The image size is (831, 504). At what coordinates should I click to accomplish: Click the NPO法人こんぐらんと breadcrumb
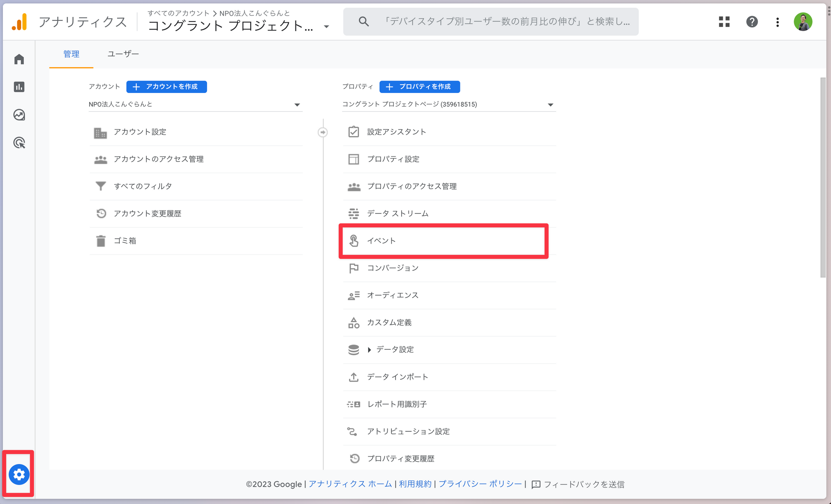pos(254,13)
